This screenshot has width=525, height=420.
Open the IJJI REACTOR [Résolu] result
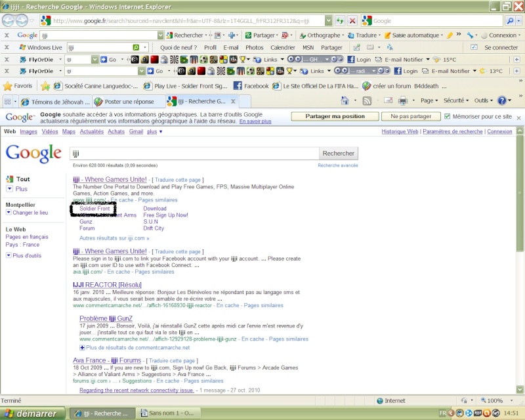107,285
